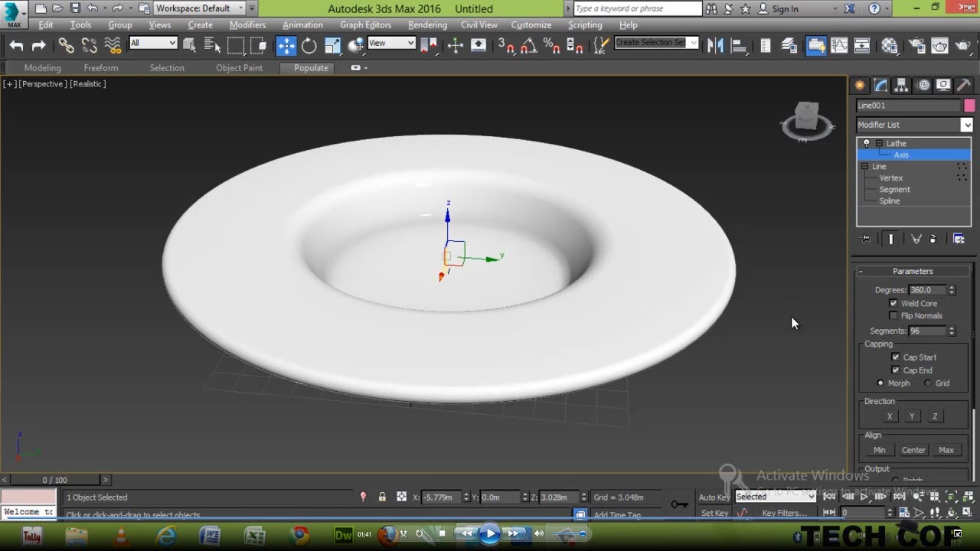The image size is (980, 551).
Task: Toggle the Percent Snap icon
Action: 552,46
